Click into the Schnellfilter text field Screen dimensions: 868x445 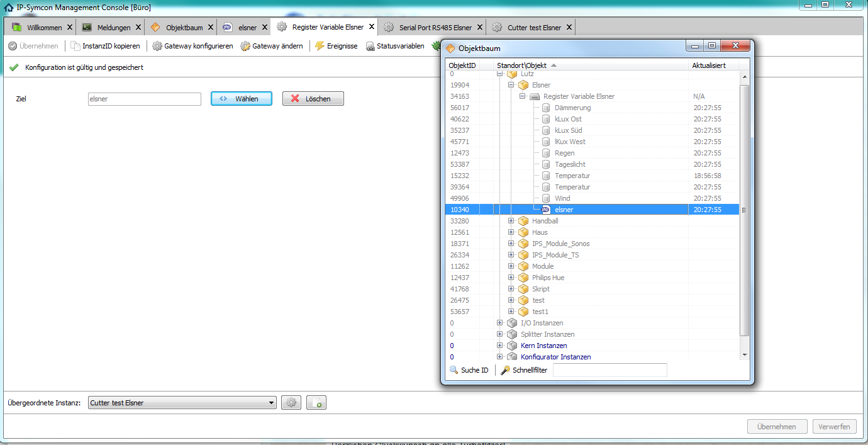click(609, 370)
